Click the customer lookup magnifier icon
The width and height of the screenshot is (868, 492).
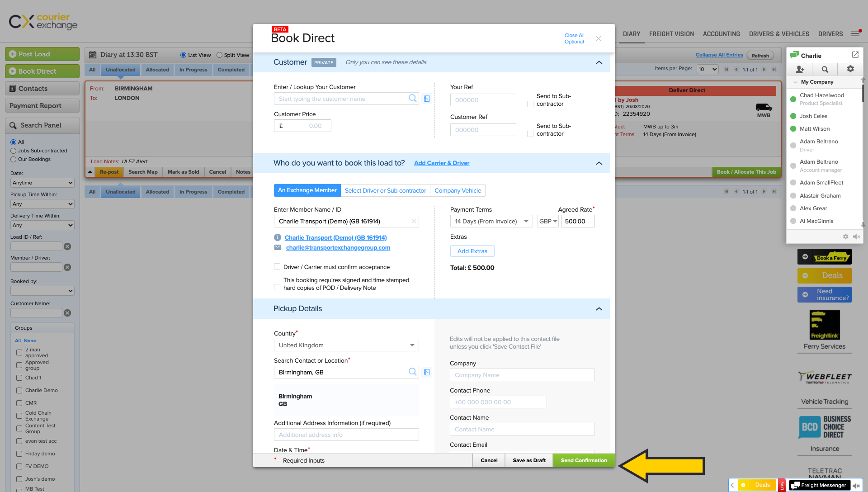click(412, 98)
